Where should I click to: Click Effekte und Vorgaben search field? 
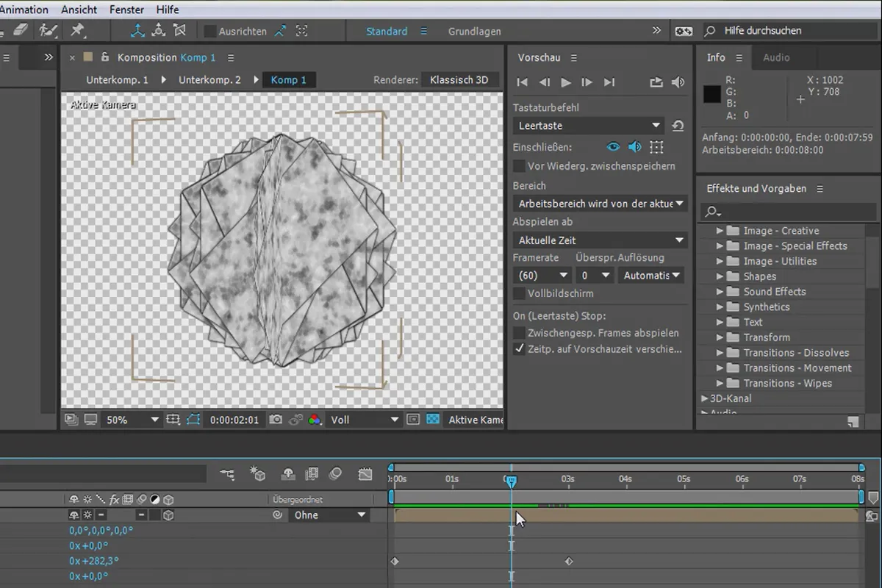tap(788, 212)
